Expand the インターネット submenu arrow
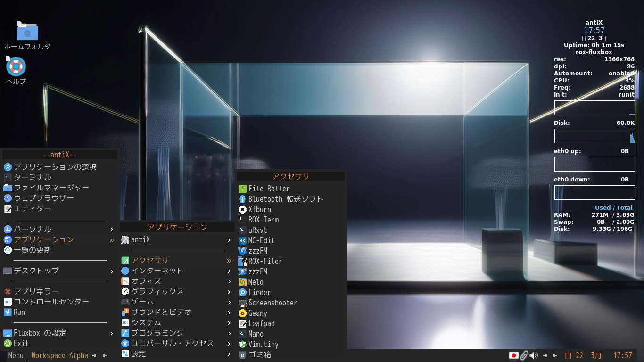644x362 pixels. [229, 271]
